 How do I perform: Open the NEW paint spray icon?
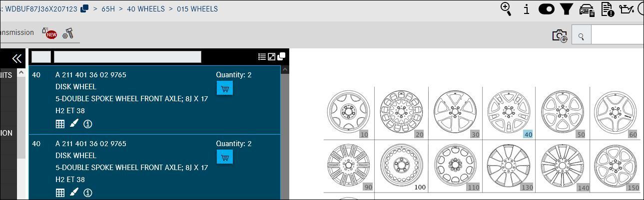49,33
